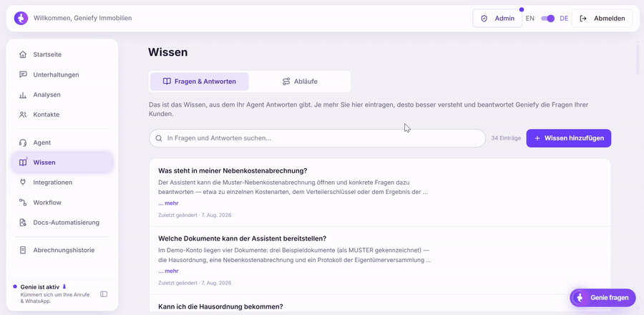Click 'Genie ist aktiv' status text
644x315 pixels.
pyautogui.click(x=40, y=287)
